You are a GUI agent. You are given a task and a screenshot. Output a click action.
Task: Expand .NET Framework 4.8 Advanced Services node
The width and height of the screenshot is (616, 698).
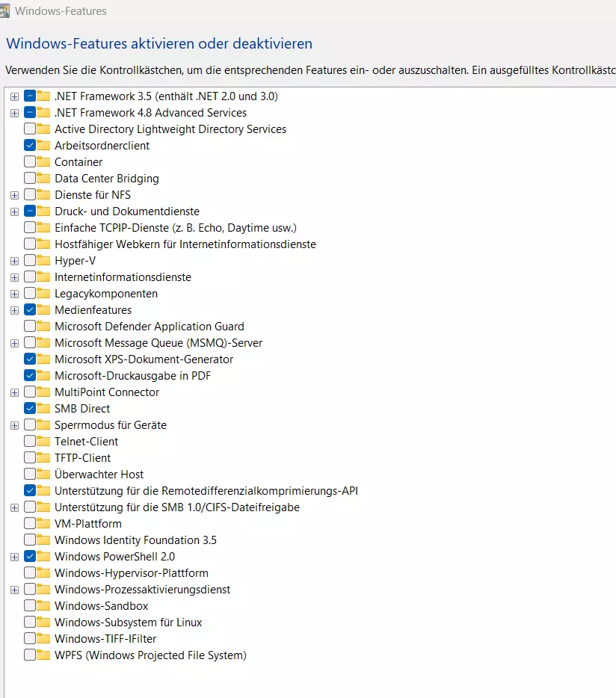pyautogui.click(x=14, y=113)
